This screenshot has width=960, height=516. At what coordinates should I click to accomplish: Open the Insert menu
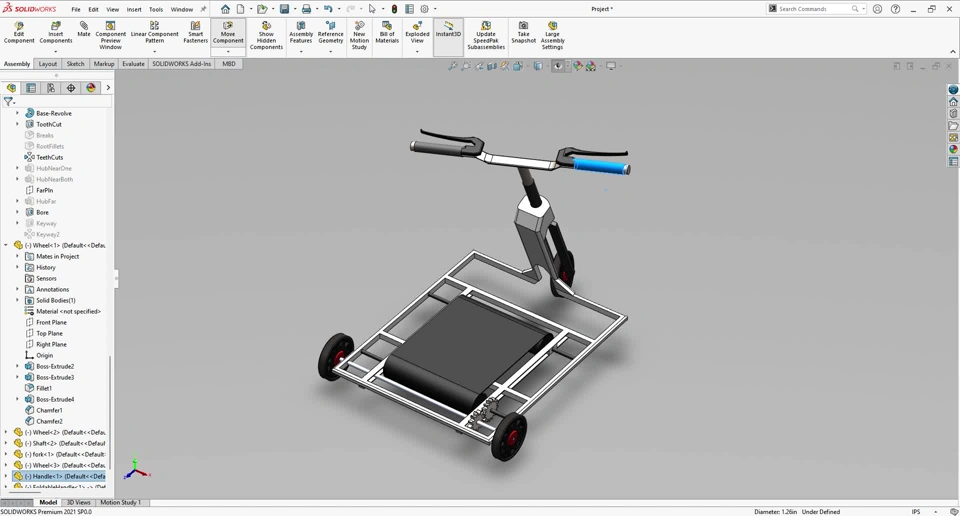(x=133, y=9)
